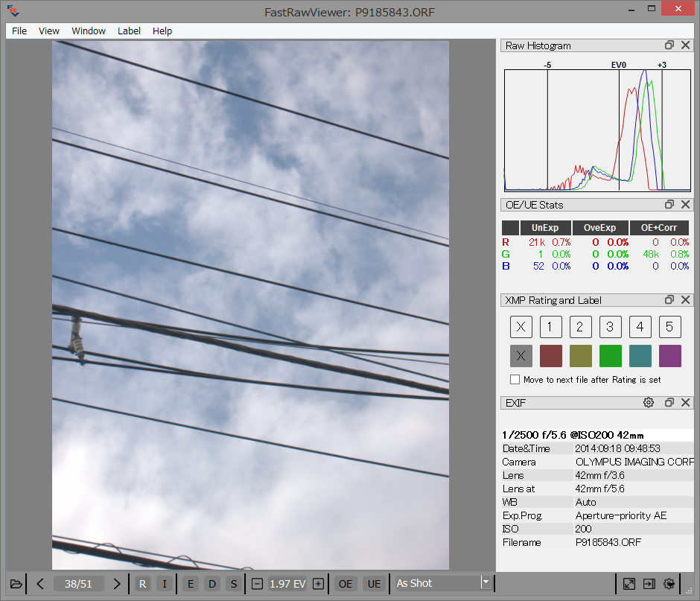Apply the green color label swatch
700x601 pixels.
click(x=610, y=356)
